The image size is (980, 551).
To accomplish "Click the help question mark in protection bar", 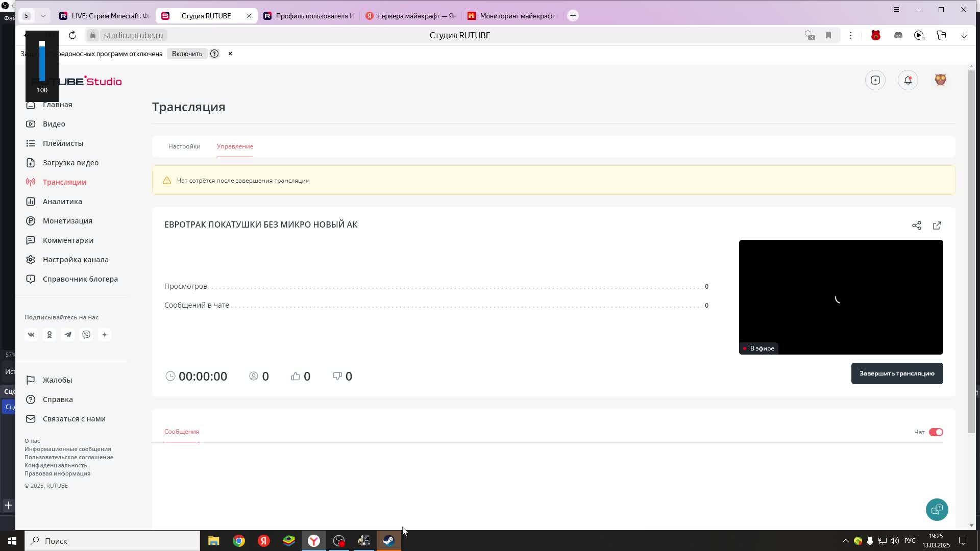I will coord(214,54).
